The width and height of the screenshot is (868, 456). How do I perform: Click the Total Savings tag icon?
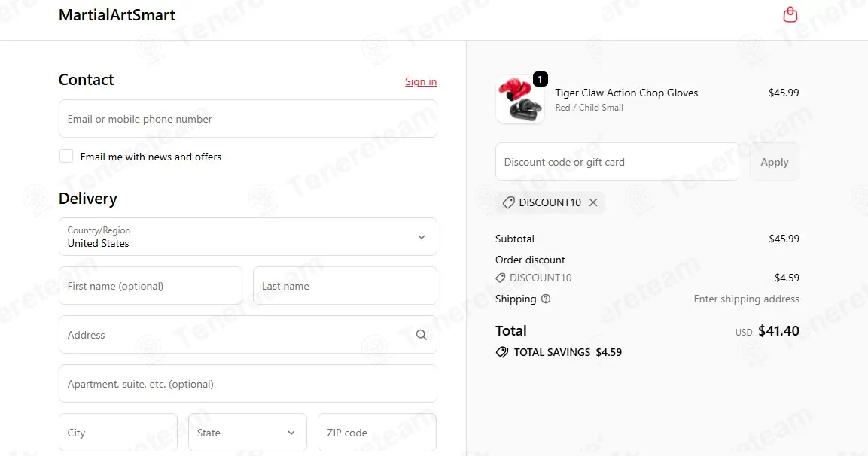(502, 352)
